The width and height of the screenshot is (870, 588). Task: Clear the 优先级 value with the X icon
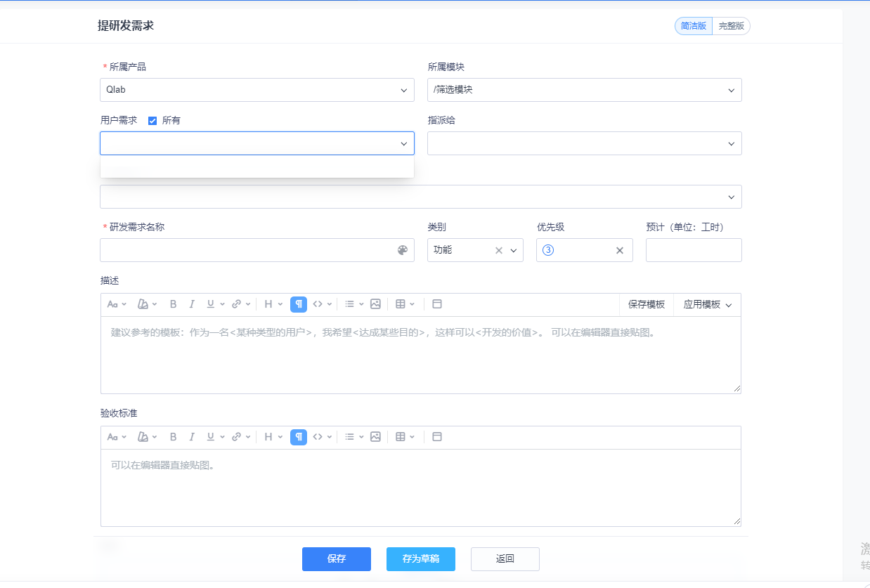(620, 251)
